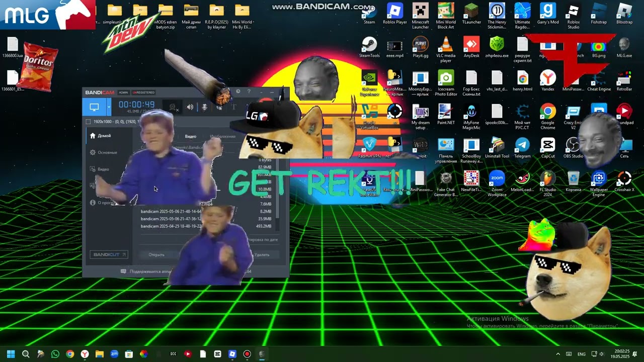Switch ENG input language indicator
Viewport: 644px width, 362px height.
tap(582, 354)
